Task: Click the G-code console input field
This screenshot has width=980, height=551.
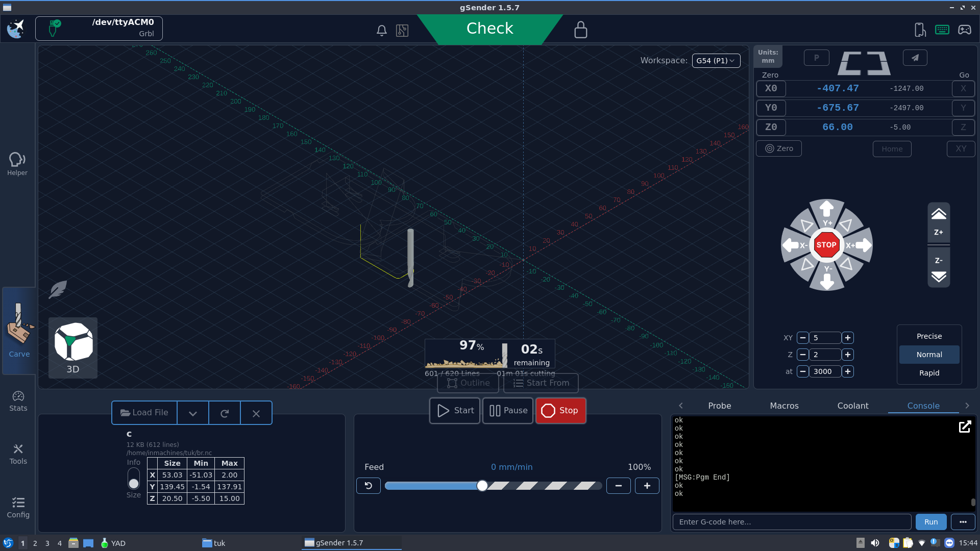Action: coord(791,522)
